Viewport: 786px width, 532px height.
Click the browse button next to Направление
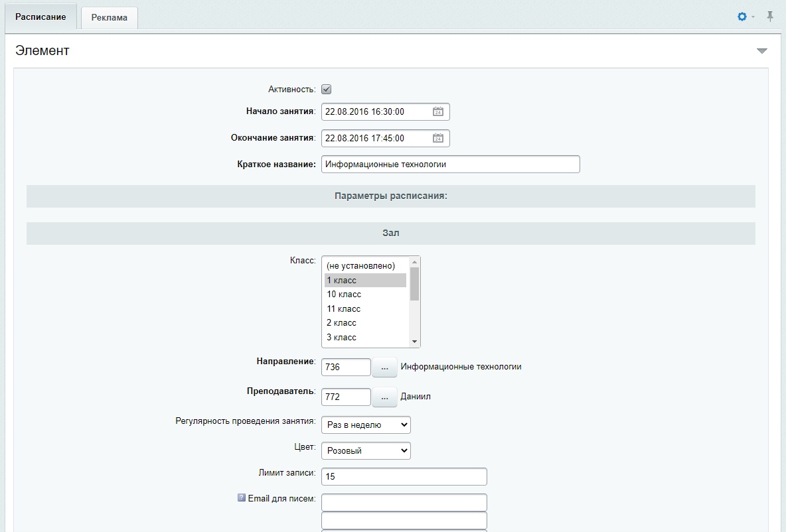point(384,367)
